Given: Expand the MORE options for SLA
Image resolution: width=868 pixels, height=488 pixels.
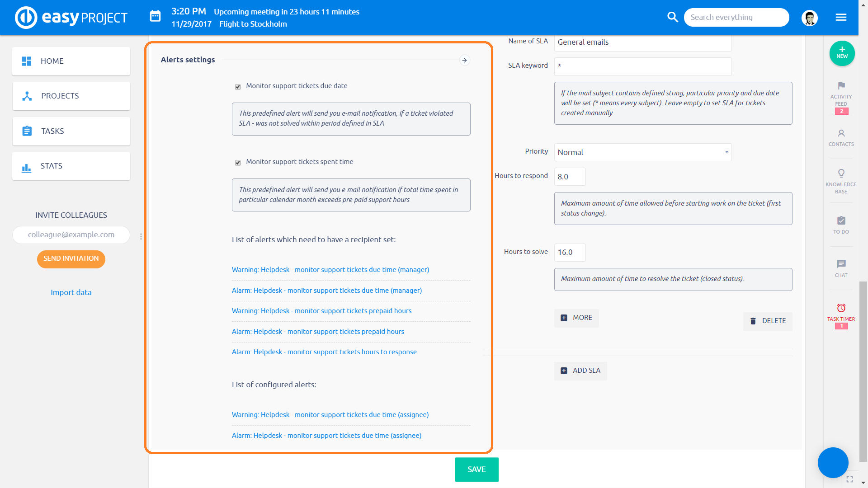Looking at the screenshot, I should 576,318.
